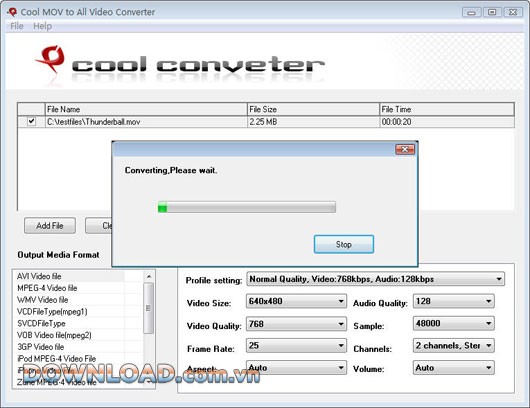Click the conversion progress bar
The width and height of the screenshot is (530, 408).
pos(247,207)
